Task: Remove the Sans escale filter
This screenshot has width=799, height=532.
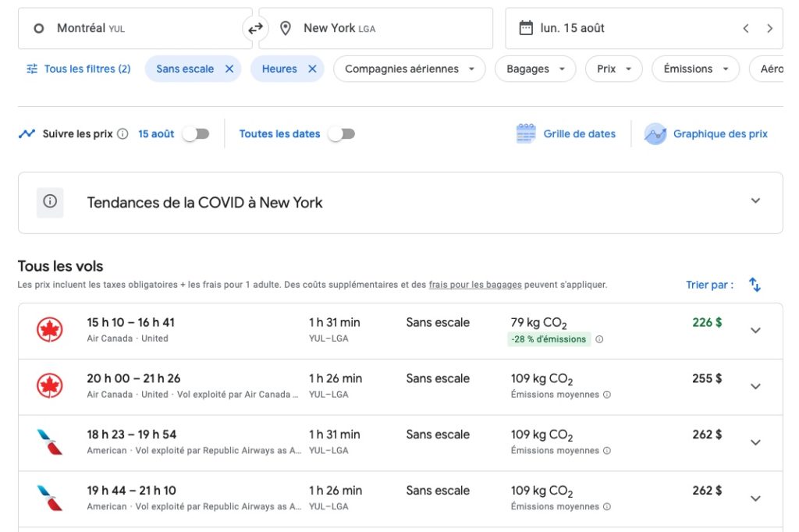Action: 229,69
